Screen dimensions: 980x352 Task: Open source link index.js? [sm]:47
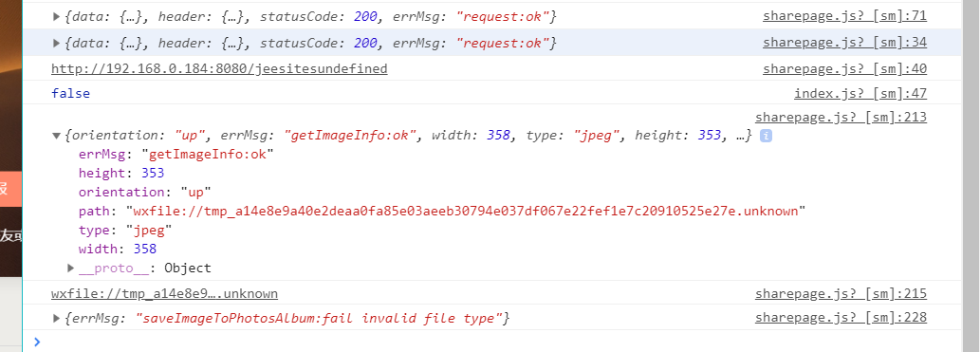(x=860, y=94)
